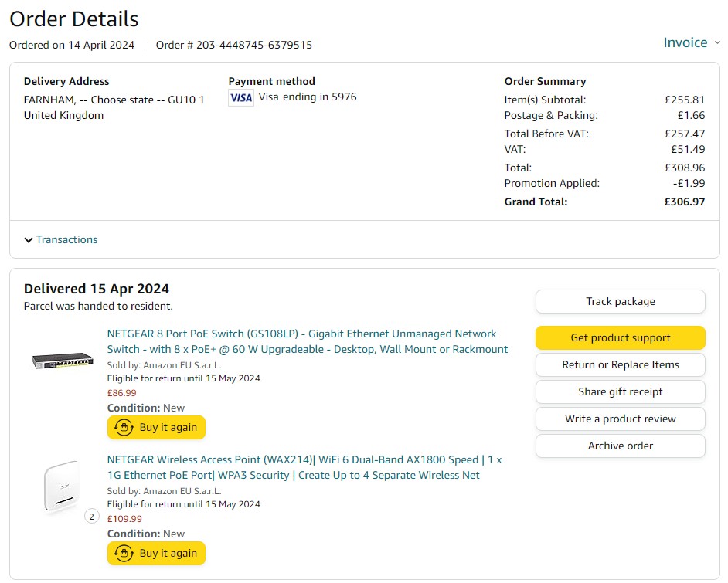728x583 pixels.
Task: Click 'Parcel was handed to resident.' text
Action: 98,306
